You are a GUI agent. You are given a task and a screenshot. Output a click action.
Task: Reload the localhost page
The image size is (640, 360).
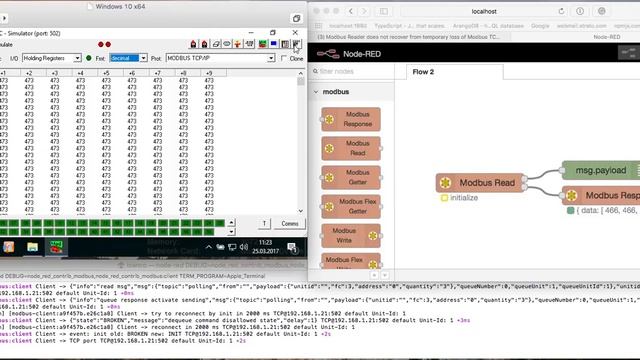pyautogui.click(x=561, y=11)
